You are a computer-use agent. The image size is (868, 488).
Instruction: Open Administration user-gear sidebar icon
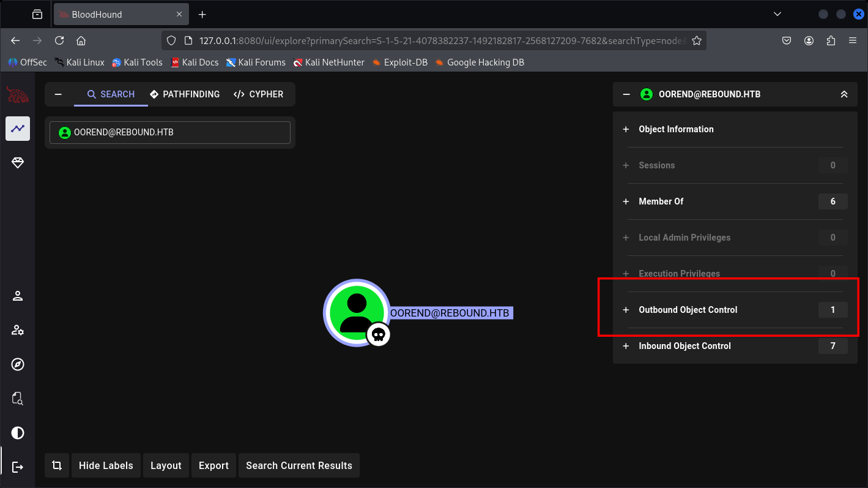(x=18, y=331)
